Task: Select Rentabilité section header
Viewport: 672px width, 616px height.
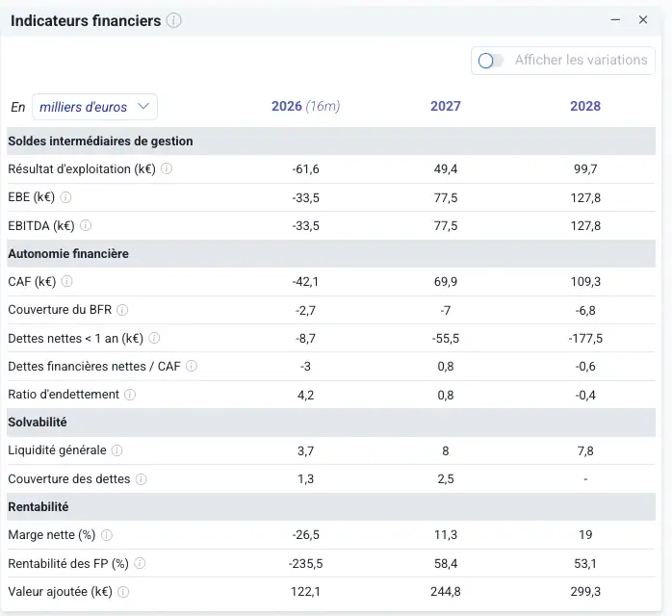Action: click(331, 507)
